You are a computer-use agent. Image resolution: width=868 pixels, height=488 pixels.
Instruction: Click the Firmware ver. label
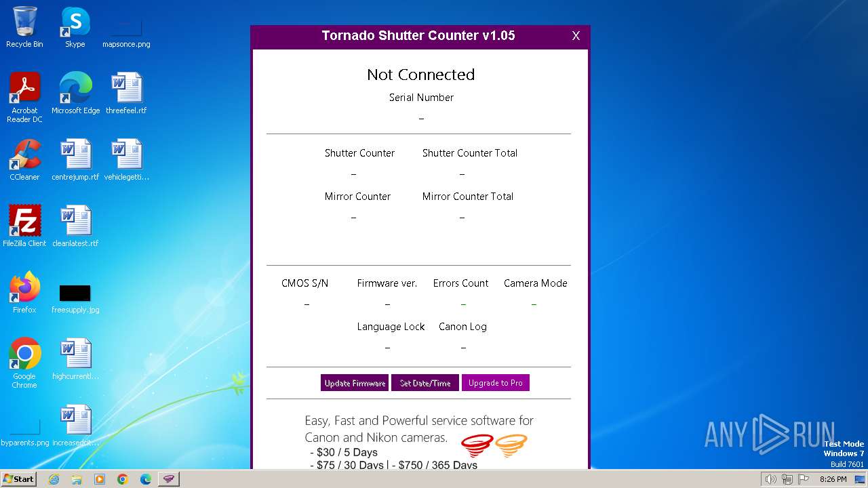pos(387,283)
